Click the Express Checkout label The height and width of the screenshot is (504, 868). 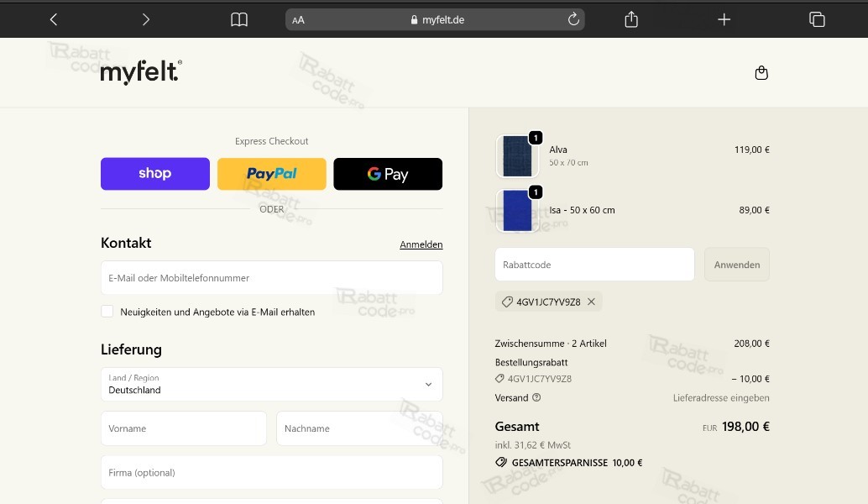coord(272,141)
